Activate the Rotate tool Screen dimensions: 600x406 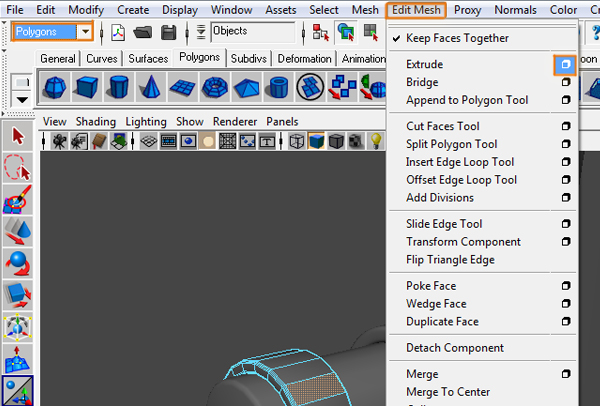[18, 264]
